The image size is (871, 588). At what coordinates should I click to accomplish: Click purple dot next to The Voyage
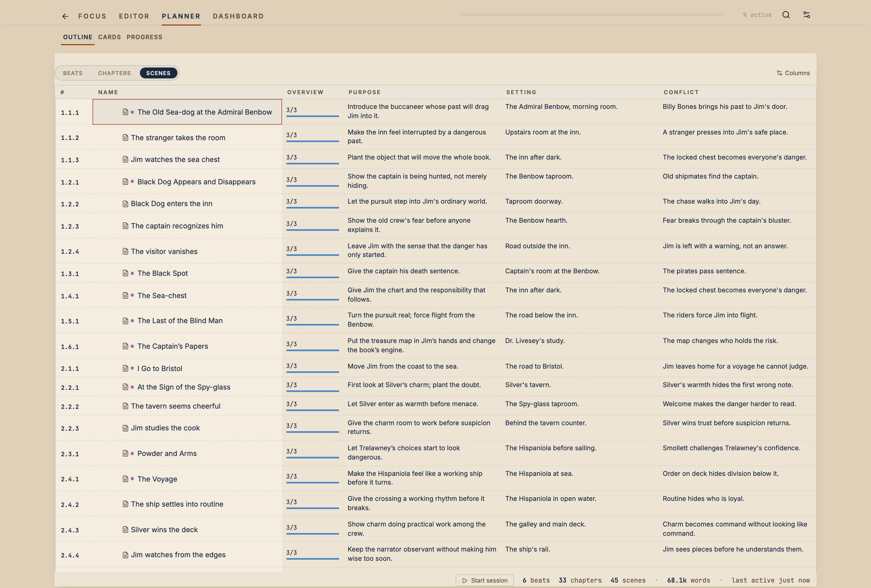coord(132,479)
